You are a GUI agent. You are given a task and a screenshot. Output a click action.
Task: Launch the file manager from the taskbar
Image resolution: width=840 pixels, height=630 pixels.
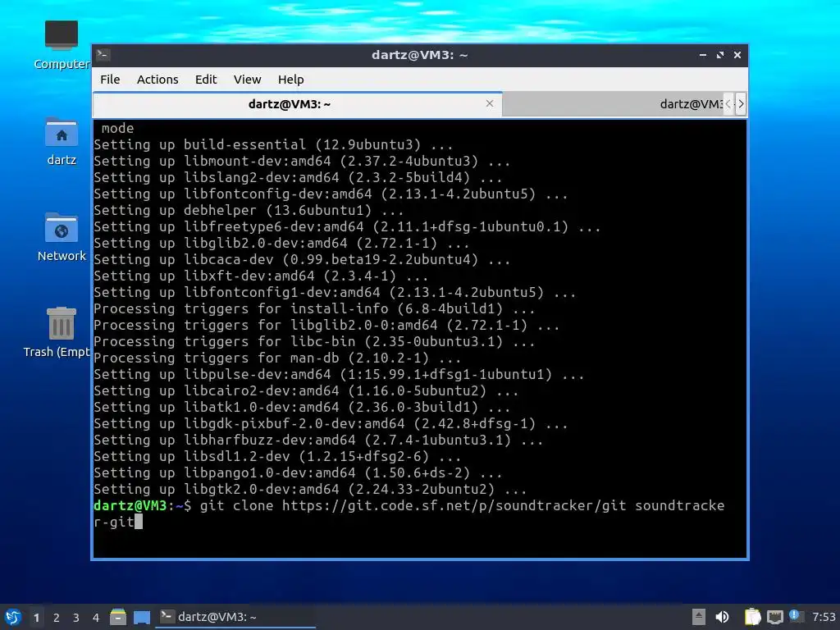coord(118,617)
